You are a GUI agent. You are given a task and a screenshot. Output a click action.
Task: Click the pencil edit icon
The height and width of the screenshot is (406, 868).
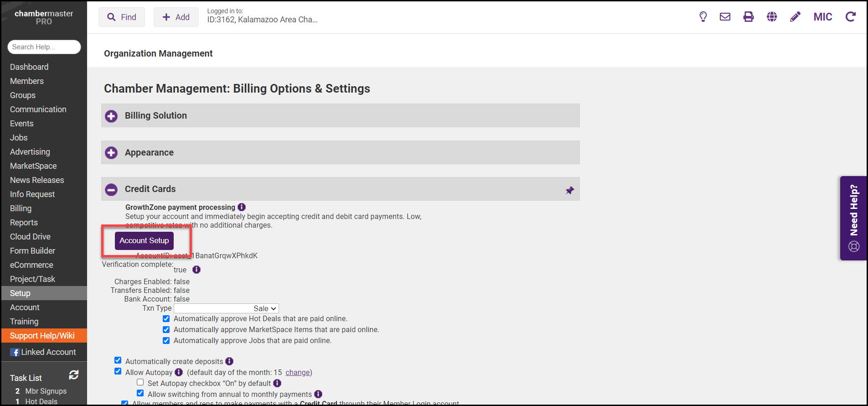tap(795, 17)
